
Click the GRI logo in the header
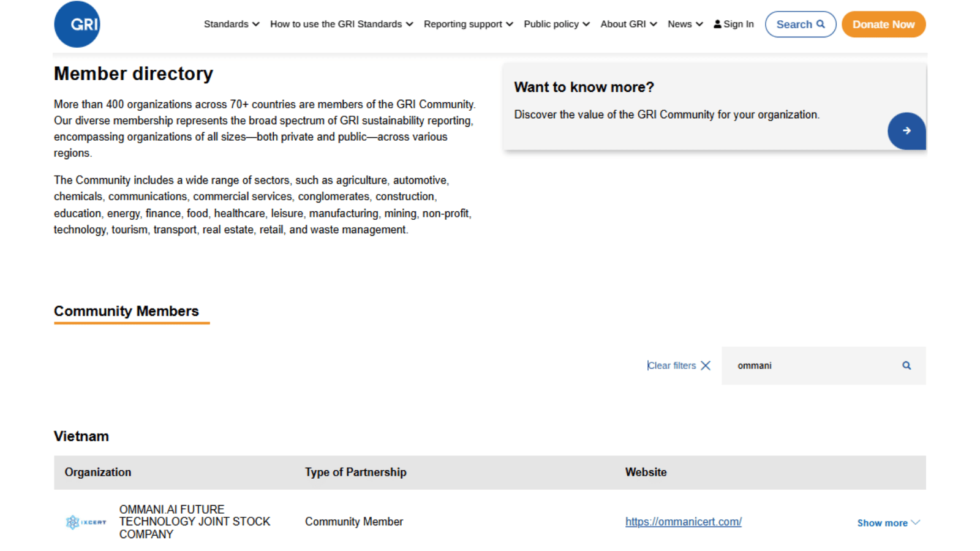(77, 24)
